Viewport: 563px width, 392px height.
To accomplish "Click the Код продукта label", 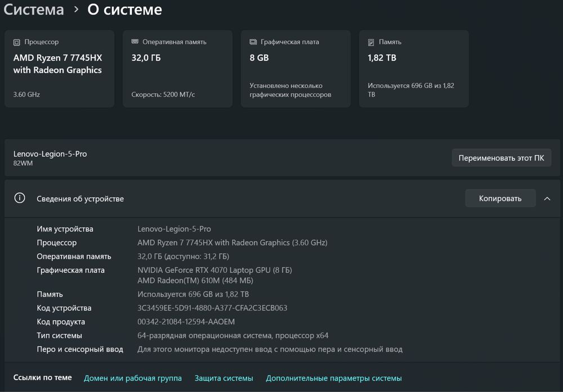I will 61,322.
